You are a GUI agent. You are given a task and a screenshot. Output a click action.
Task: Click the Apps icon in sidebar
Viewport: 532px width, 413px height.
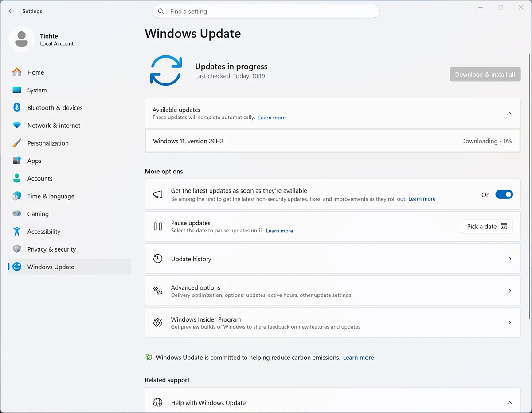[17, 161]
